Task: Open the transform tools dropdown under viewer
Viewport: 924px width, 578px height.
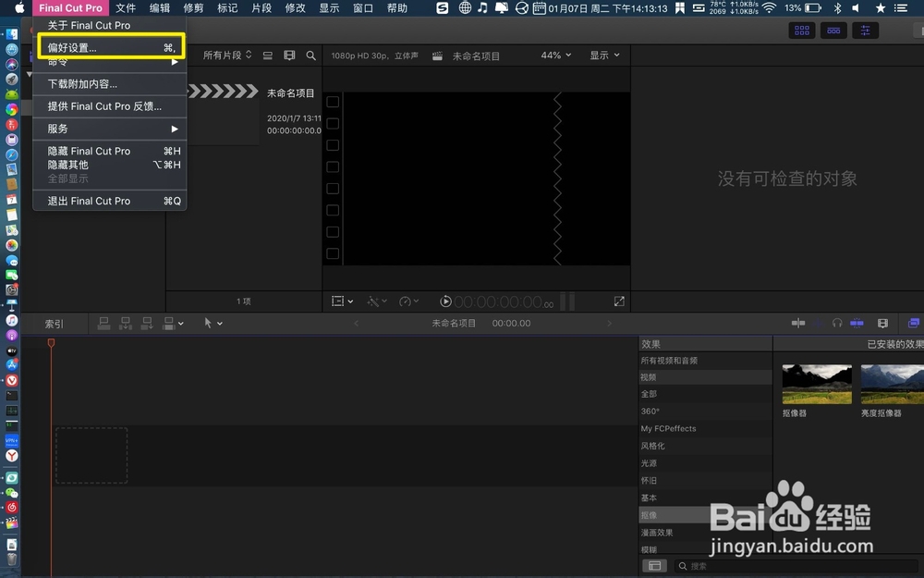Action: coord(342,301)
